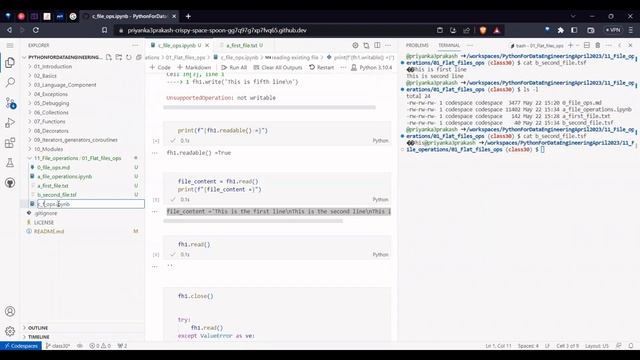
Task: Open Brave Shields lion icon
Action: pyautogui.click(x=483, y=30)
